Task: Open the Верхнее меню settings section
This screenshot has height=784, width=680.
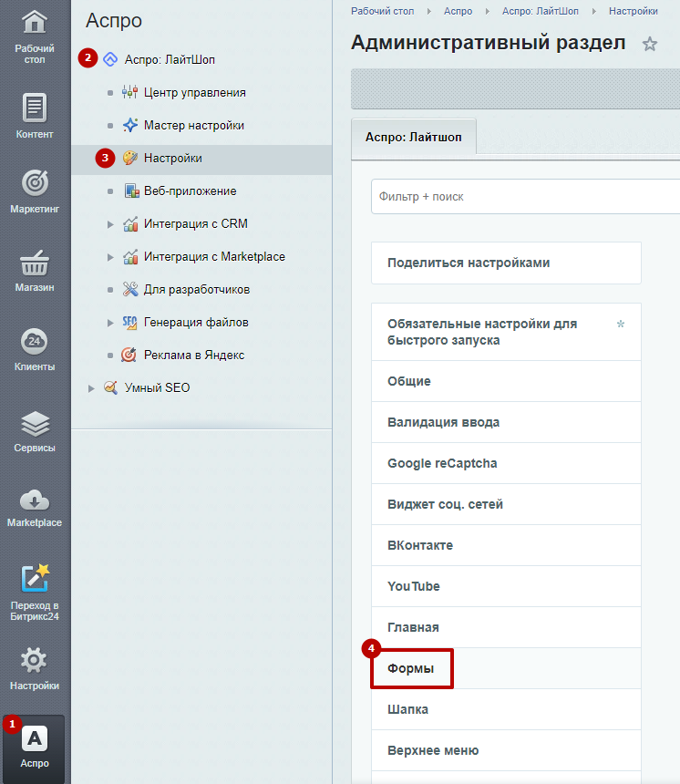Action: click(506, 750)
